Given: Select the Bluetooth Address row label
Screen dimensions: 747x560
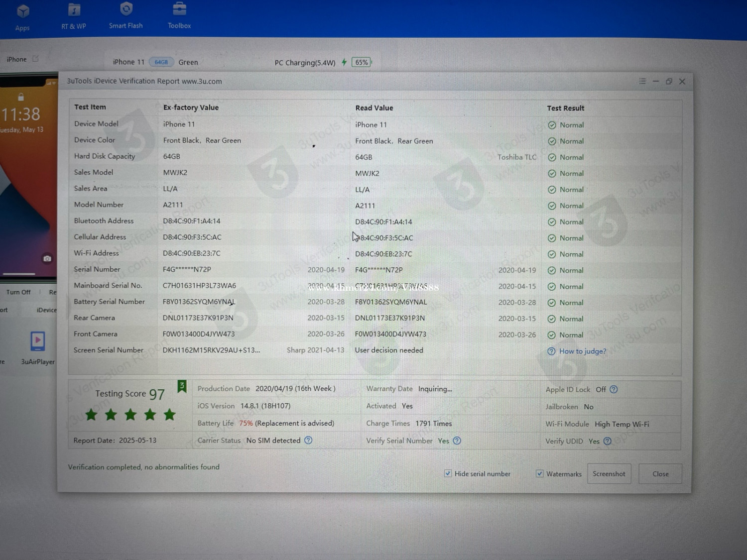Looking at the screenshot, I should pyautogui.click(x=104, y=221).
